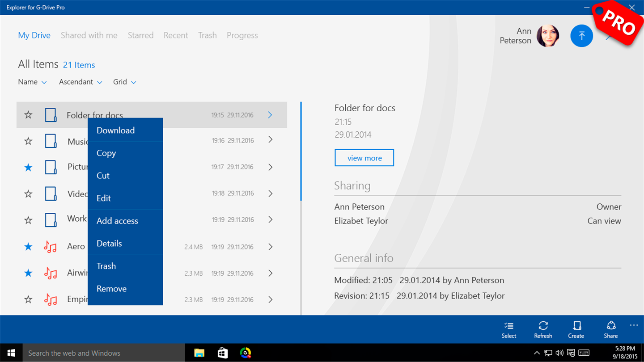644x362 pixels.
Task: Open the chevron on the 19:18 Videos row
Action: pos(270,193)
